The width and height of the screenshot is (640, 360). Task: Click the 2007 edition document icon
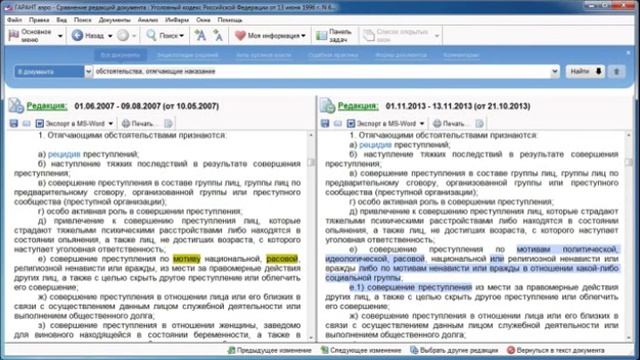[x=16, y=106]
